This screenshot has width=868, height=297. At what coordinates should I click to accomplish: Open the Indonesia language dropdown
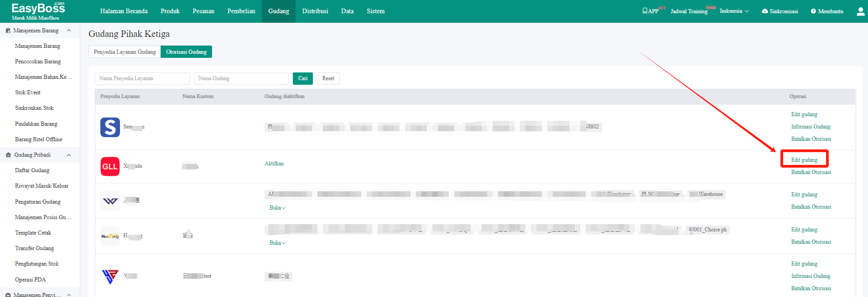[x=734, y=11]
